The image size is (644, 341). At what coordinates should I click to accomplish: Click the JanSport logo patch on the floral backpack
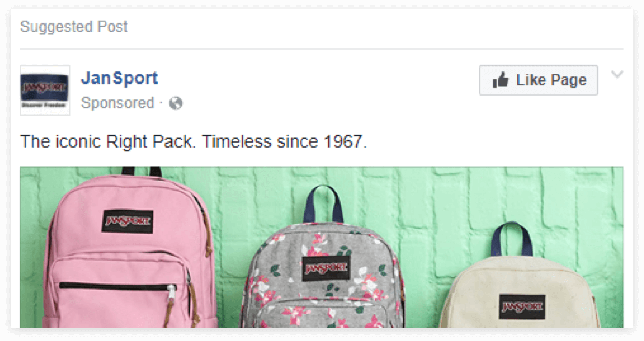click(x=326, y=268)
